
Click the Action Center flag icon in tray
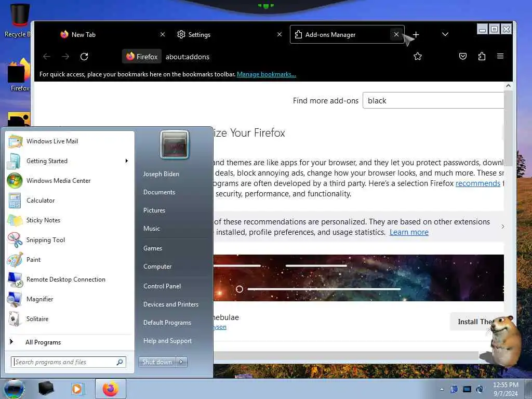pos(454,389)
